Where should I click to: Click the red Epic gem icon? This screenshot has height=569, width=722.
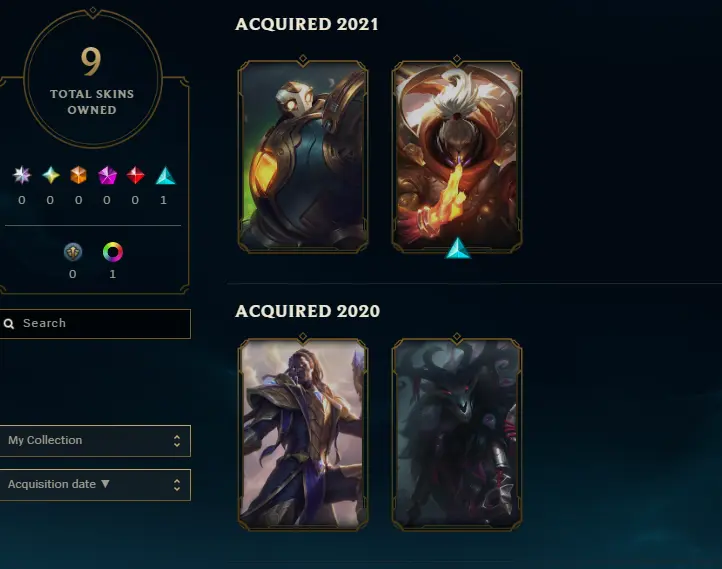pyautogui.click(x=135, y=175)
